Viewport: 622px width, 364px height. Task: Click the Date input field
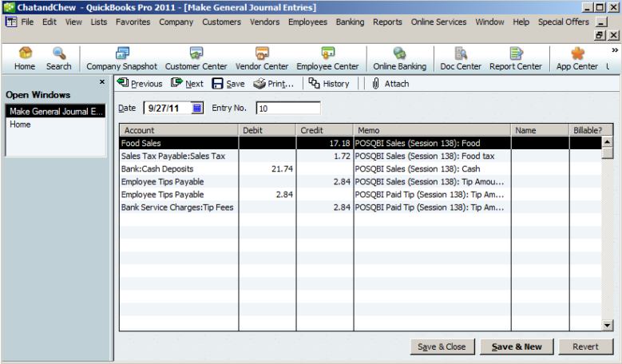pyautogui.click(x=169, y=108)
